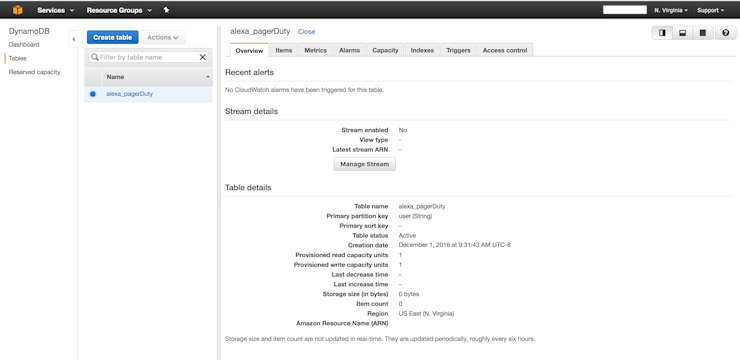Viewport: 740px width, 360px height.
Task: Click the Last decrease time label
Action: [360, 275]
